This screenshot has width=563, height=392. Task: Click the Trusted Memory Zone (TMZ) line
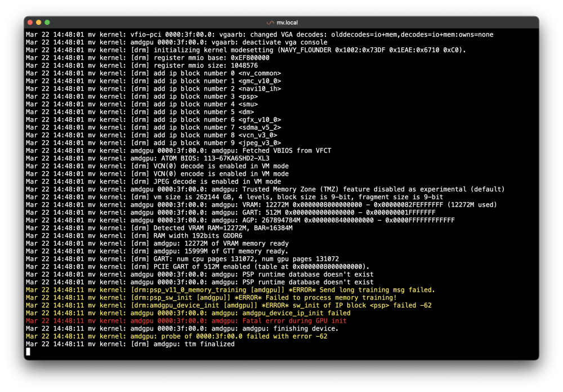click(x=265, y=189)
